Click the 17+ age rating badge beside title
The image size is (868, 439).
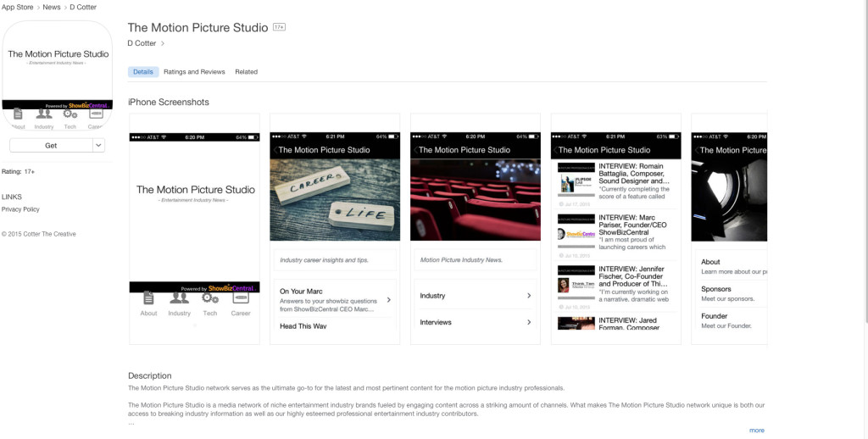(x=279, y=28)
